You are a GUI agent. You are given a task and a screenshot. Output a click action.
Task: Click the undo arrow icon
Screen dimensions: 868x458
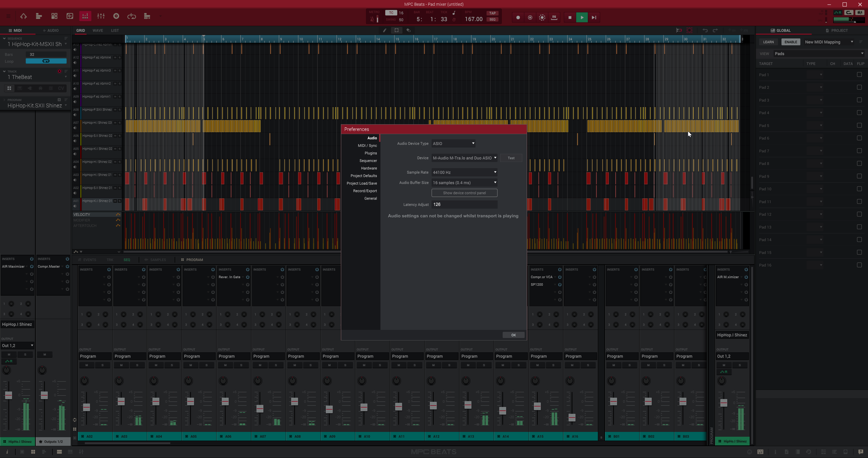pos(705,30)
